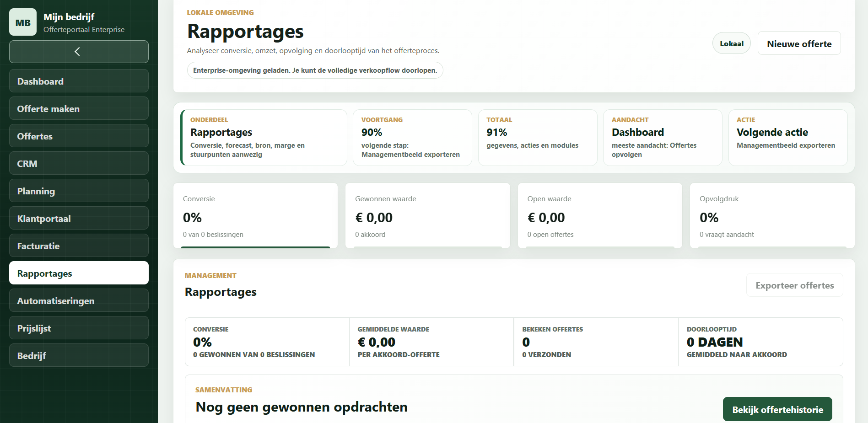Select the active Rapportages sidebar item
868x423 pixels.
pos(79,273)
